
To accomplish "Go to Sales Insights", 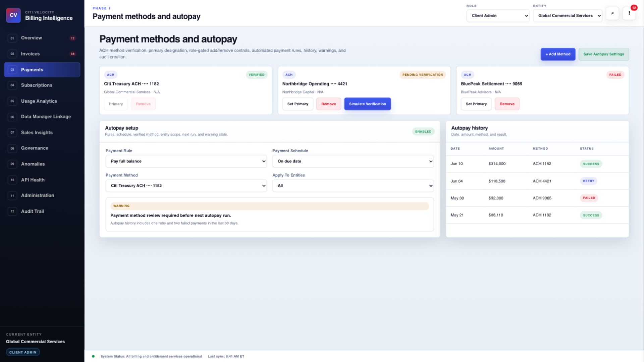I will (x=42, y=133).
